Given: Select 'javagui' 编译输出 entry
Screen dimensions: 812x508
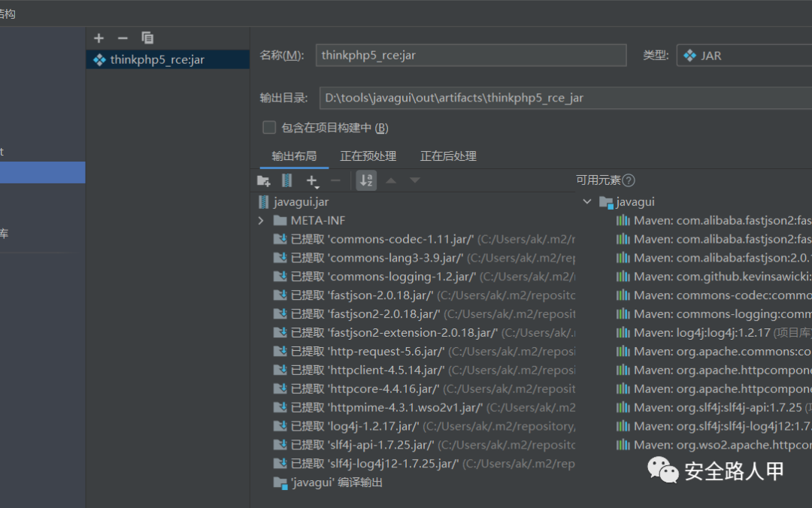Looking at the screenshot, I should 329,482.
